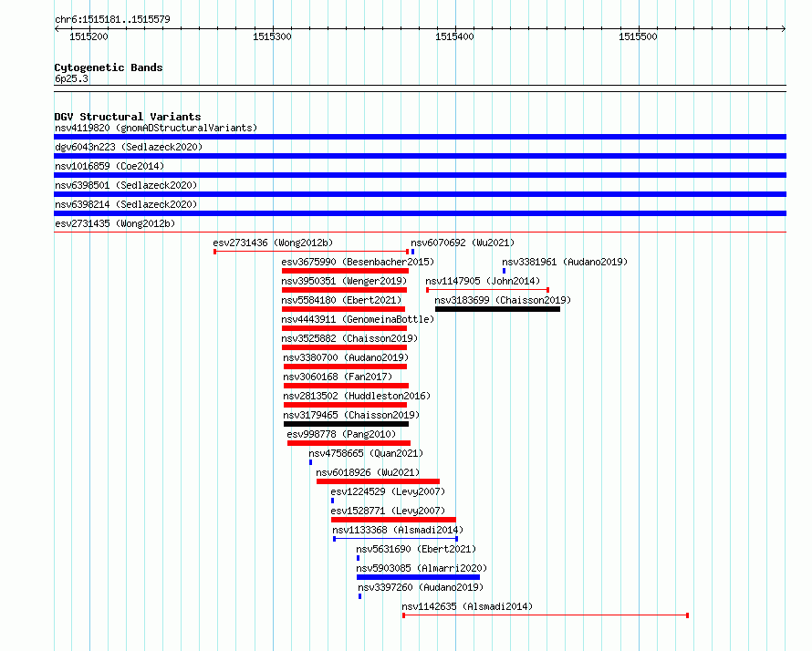Image resolution: width=812 pixels, height=651 pixels.
Task: Click the 6p25.3 band label
Action: point(71,79)
